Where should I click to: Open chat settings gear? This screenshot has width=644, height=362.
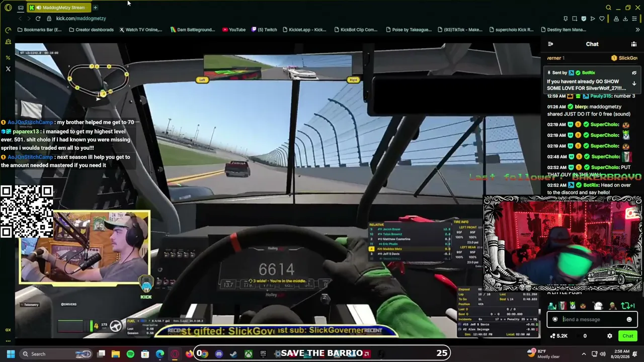[610, 336]
